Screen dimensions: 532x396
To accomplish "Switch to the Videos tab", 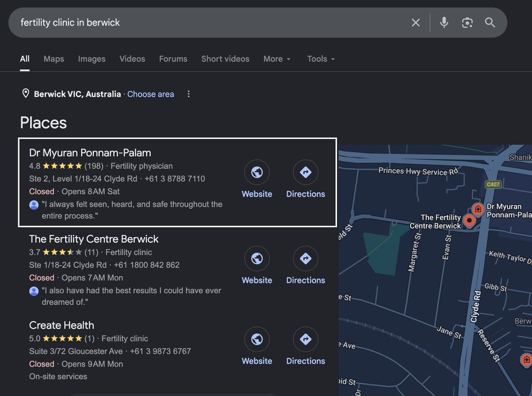I will (x=132, y=59).
